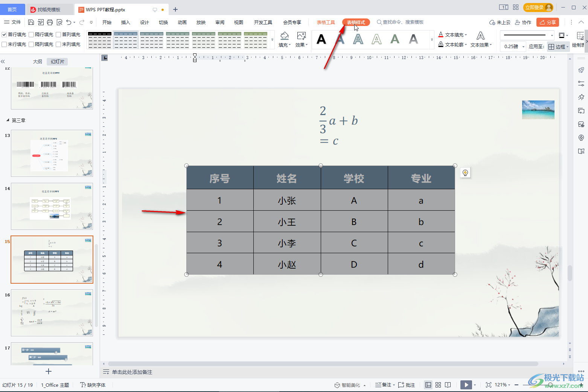Click the search commands (查找命令) field

[x=401, y=22]
